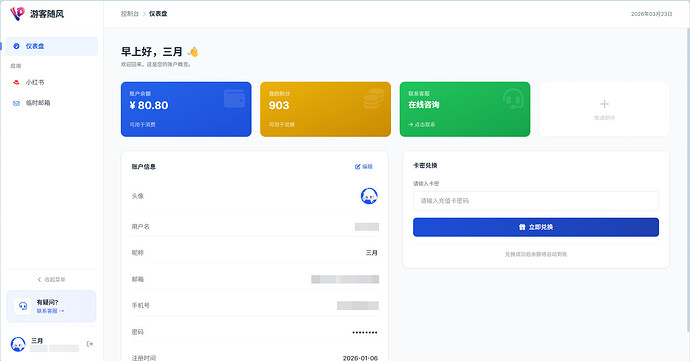Click the headset icon on 联系客服 card
Viewport: 690px width, 361px height.
tap(513, 99)
